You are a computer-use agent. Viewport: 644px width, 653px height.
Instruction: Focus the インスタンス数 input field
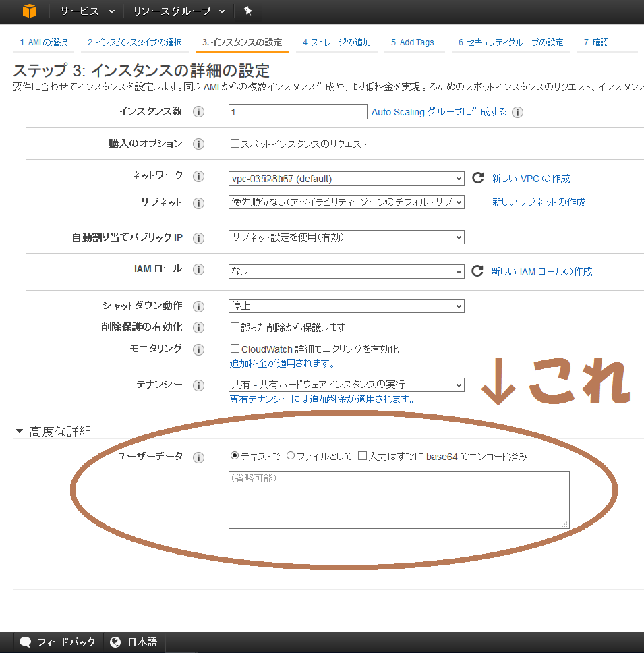[297, 111]
